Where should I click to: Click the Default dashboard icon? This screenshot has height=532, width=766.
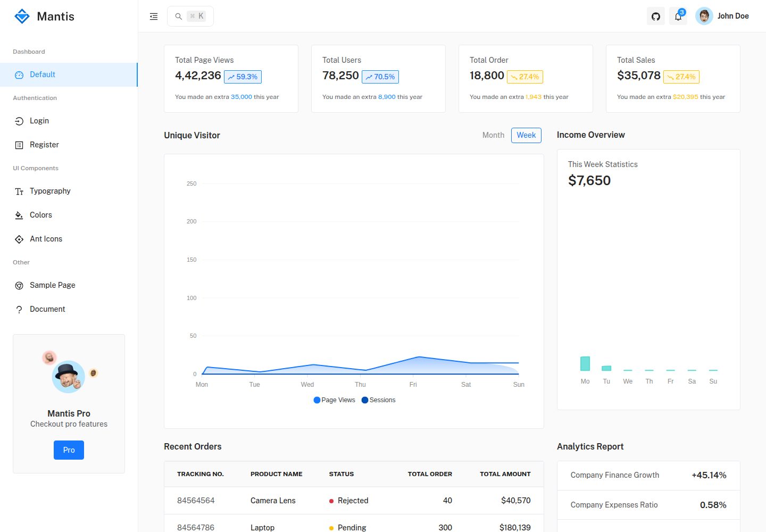point(19,75)
